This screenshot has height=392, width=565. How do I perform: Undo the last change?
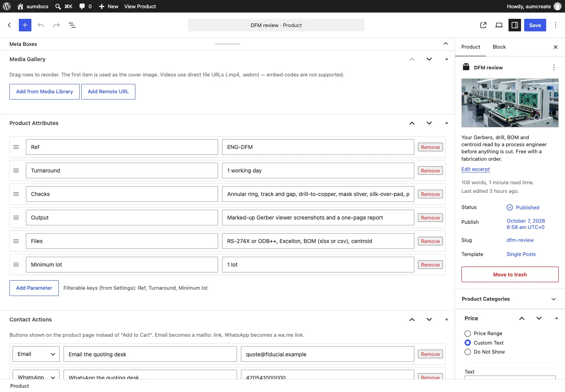pos(41,25)
